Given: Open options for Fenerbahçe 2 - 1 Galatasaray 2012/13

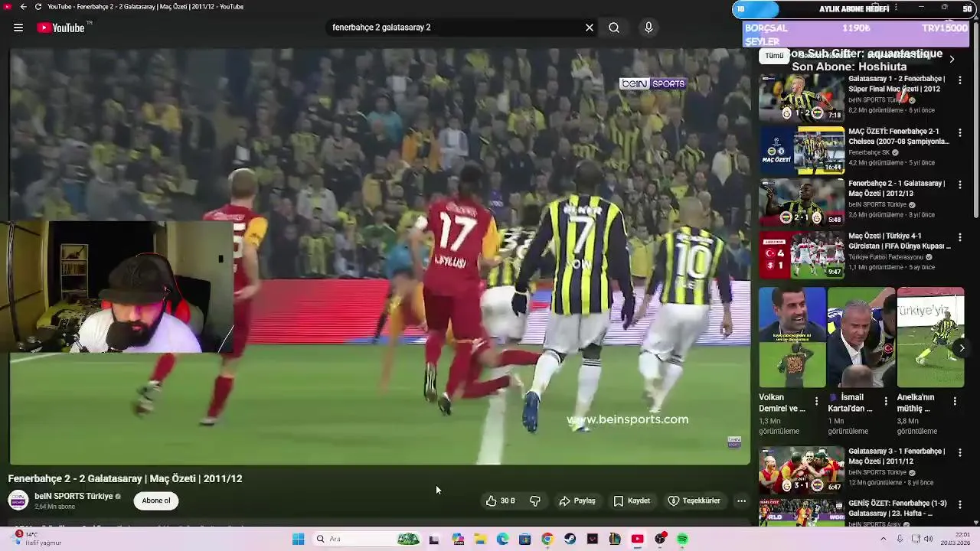Looking at the screenshot, I should pos(960,184).
